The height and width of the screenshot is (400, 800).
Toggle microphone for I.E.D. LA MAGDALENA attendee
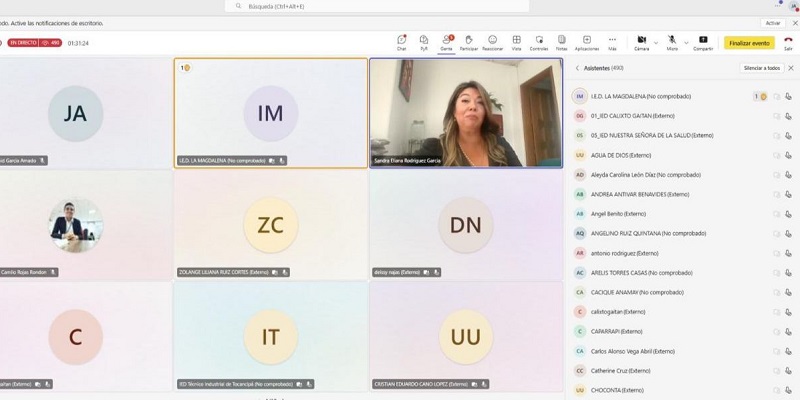tap(789, 97)
